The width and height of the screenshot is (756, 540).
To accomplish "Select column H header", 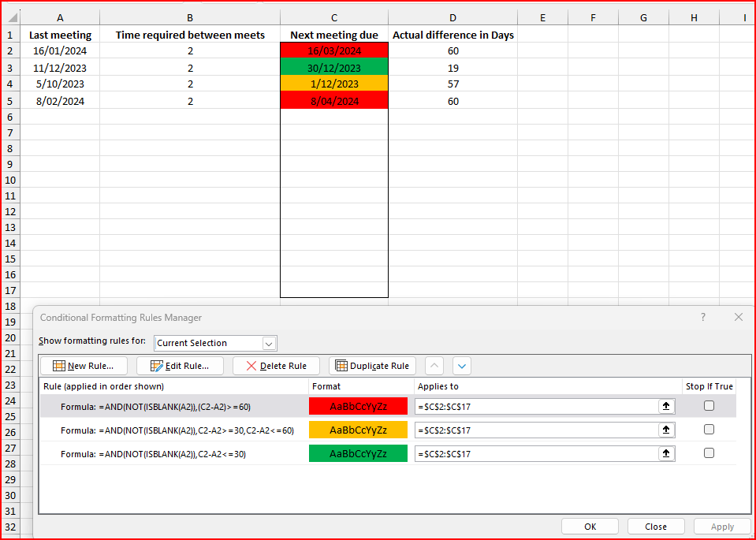I will [694, 18].
